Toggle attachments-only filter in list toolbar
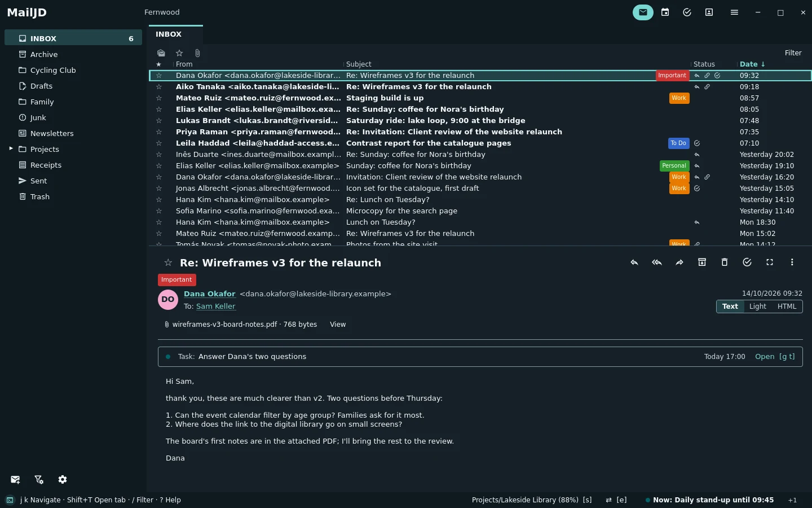 (x=197, y=53)
